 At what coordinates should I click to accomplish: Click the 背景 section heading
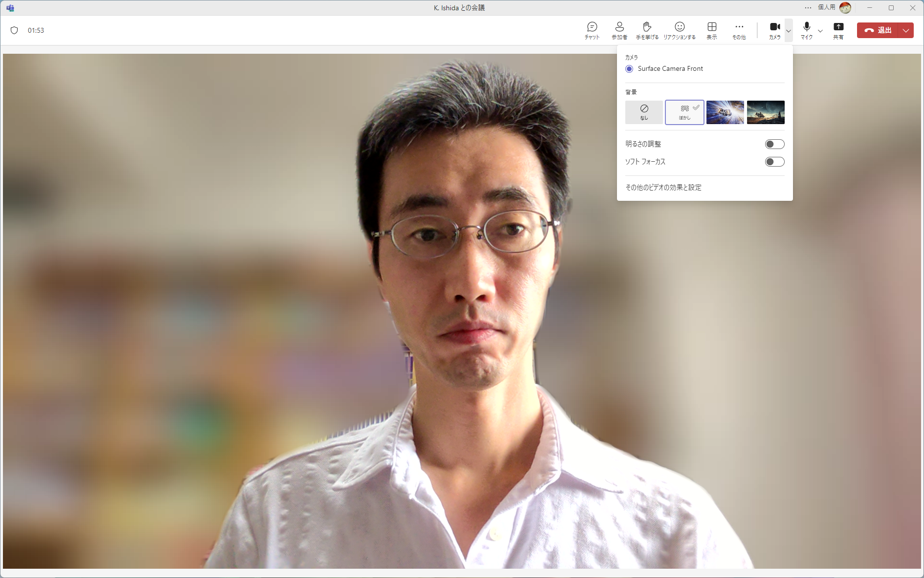[x=631, y=92]
